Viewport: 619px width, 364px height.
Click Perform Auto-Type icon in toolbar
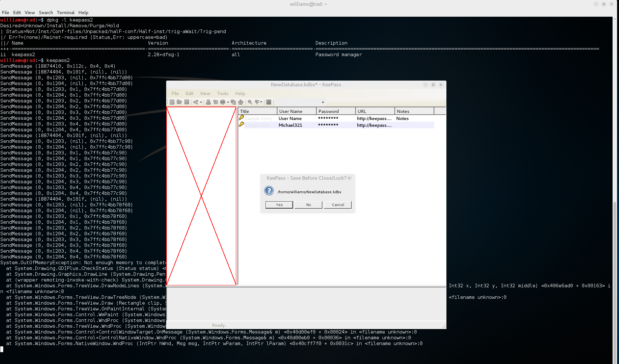coord(241,102)
